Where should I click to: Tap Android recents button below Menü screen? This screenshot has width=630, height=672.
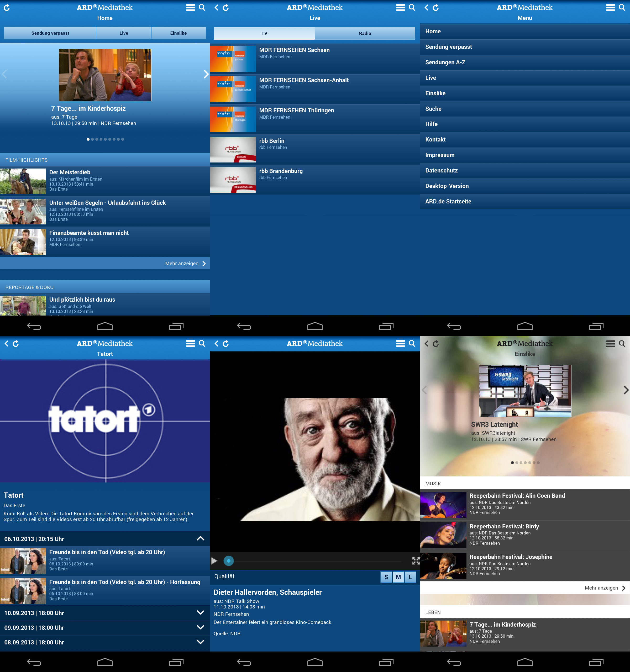[x=596, y=326]
